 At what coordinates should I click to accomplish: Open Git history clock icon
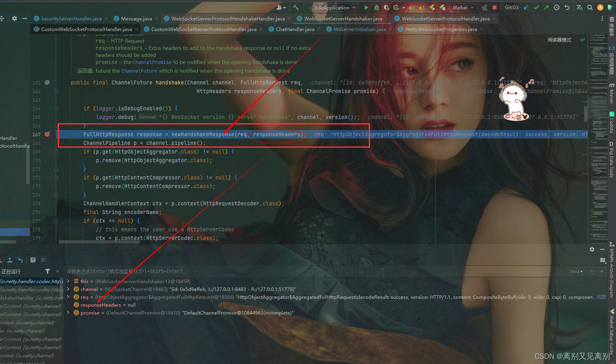point(557,7)
